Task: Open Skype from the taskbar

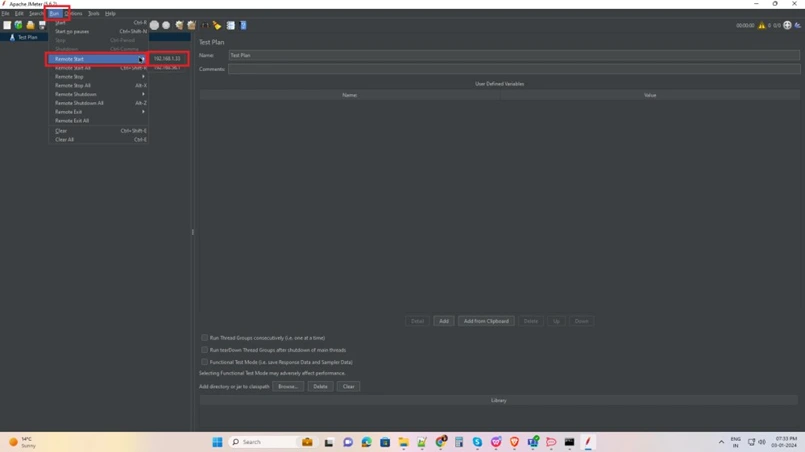Action: tap(477, 442)
